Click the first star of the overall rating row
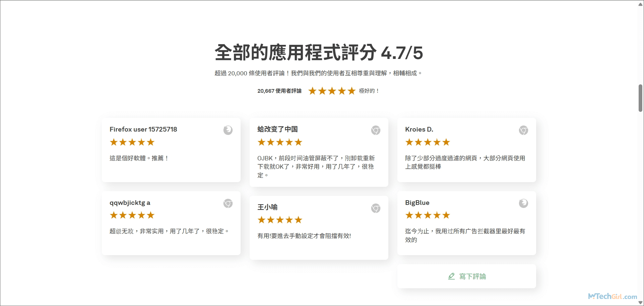The image size is (644, 306). pyautogui.click(x=312, y=91)
